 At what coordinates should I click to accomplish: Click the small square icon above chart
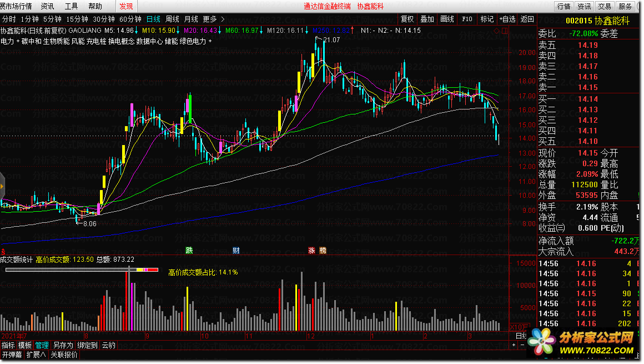click(505, 31)
